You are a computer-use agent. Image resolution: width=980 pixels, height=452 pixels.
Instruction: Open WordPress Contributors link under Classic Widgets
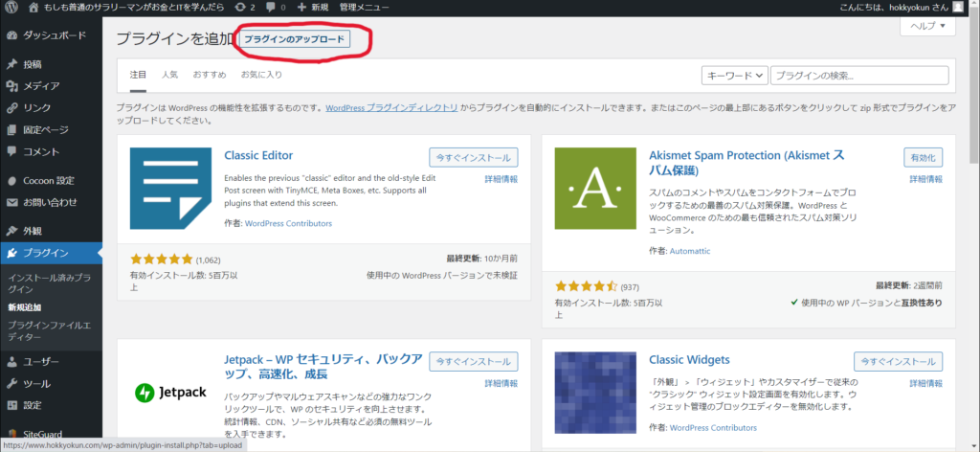click(x=713, y=428)
